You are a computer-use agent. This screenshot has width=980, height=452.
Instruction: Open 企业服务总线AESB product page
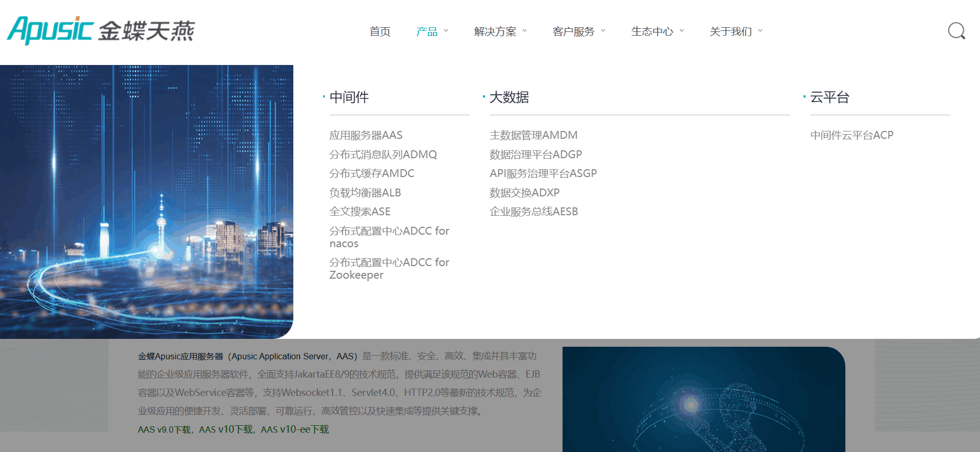coord(534,212)
